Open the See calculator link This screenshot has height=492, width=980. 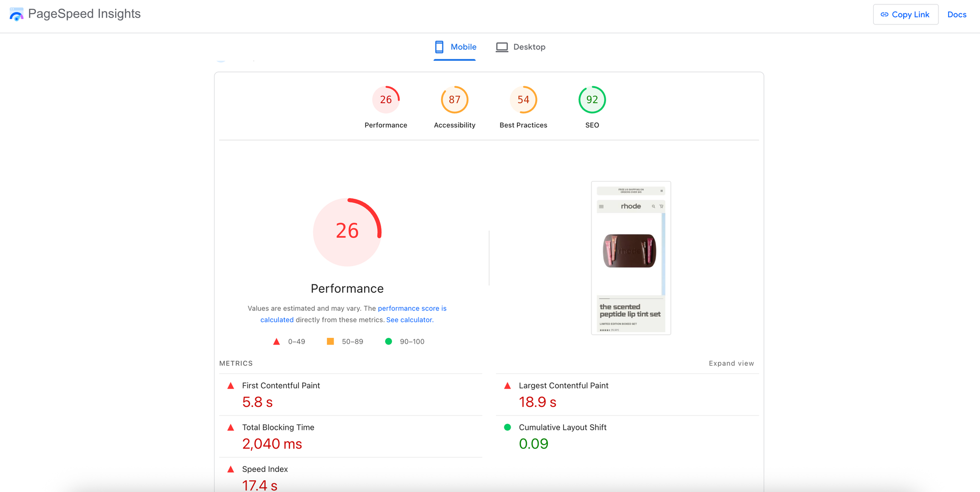click(x=409, y=320)
